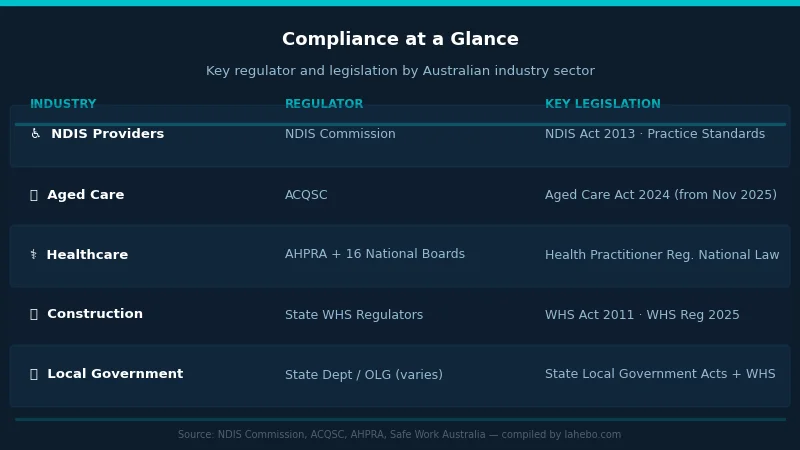Click State Local Government Acts + WHS cell
This screenshot has width=800, height=450.
pos(660,374)
